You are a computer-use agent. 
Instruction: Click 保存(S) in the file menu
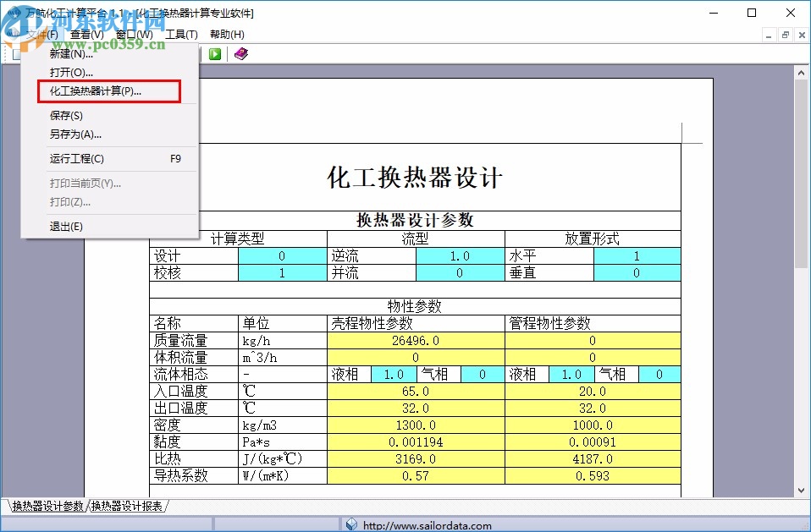[109, 116]
